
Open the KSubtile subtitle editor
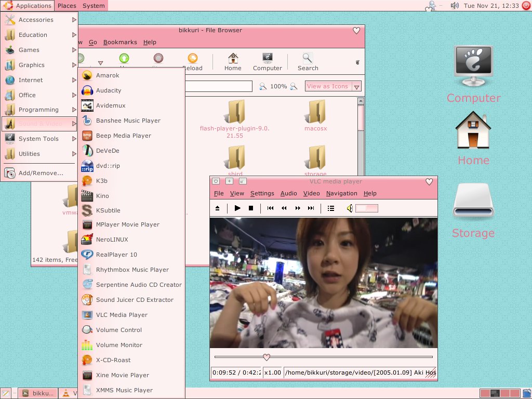point(131,210)
